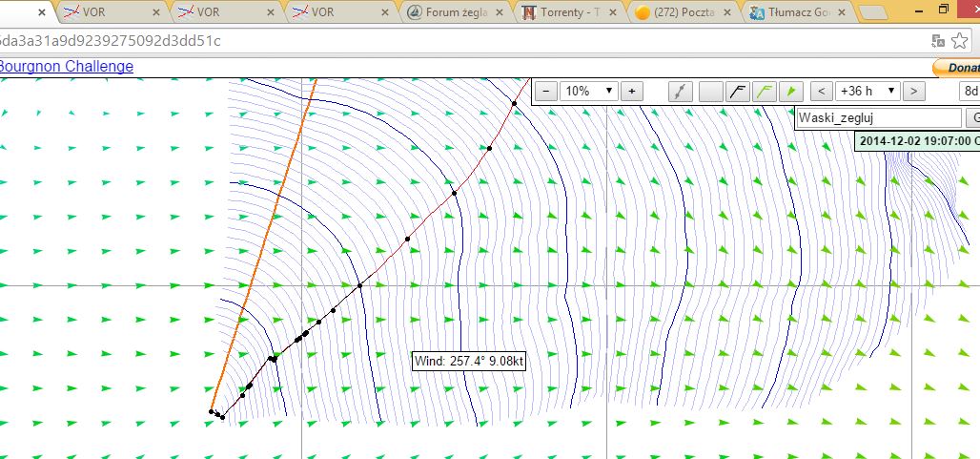Screen dimensions: 980x459
Task: Click the 8d field in toolbar
Action: point(970,92)
